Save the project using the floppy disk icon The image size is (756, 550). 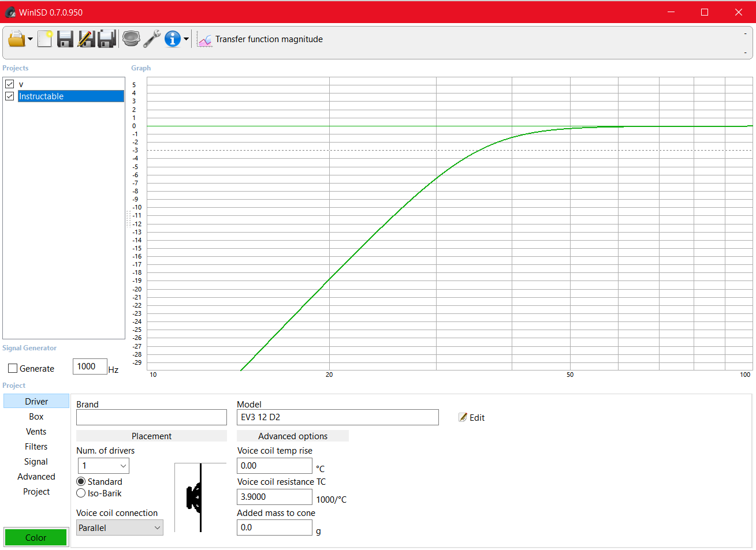(65, 39)
